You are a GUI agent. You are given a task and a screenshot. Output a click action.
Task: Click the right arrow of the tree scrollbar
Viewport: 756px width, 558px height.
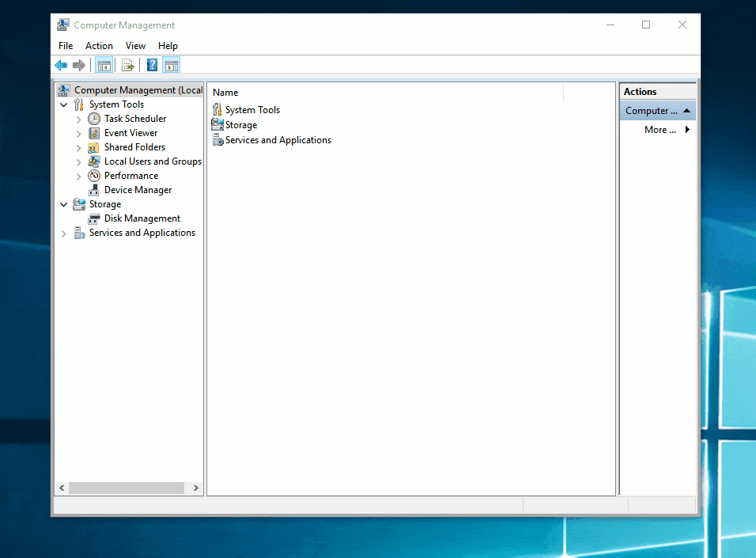[195, 488]
